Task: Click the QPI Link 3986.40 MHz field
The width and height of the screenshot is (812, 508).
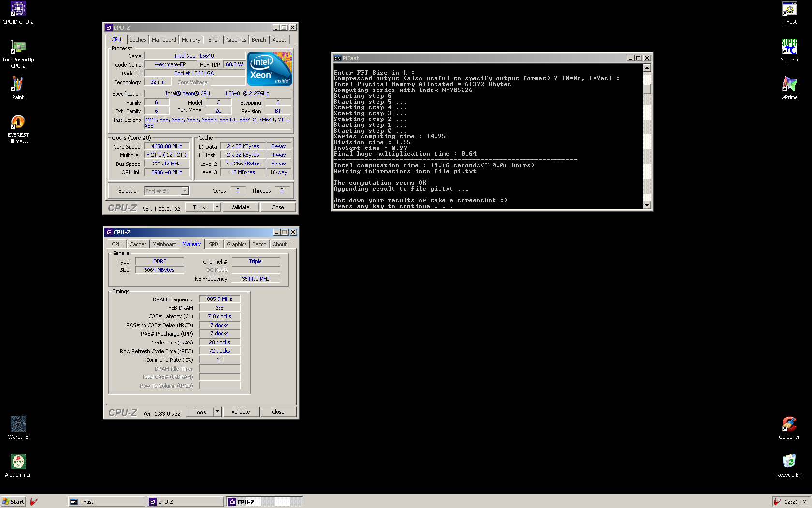Action: point(167,172)
